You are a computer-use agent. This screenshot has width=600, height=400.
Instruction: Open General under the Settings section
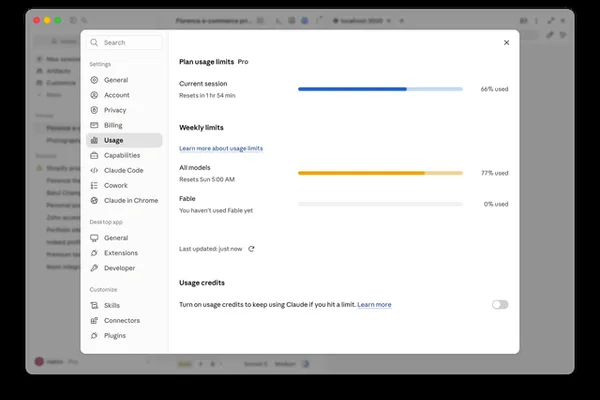click(x=124, y=80)
